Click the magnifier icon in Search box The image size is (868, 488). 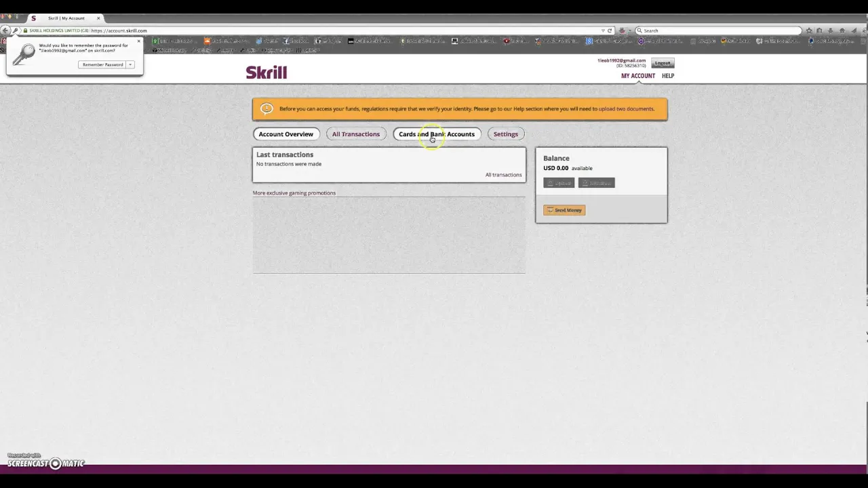click(x=639, y=30)
